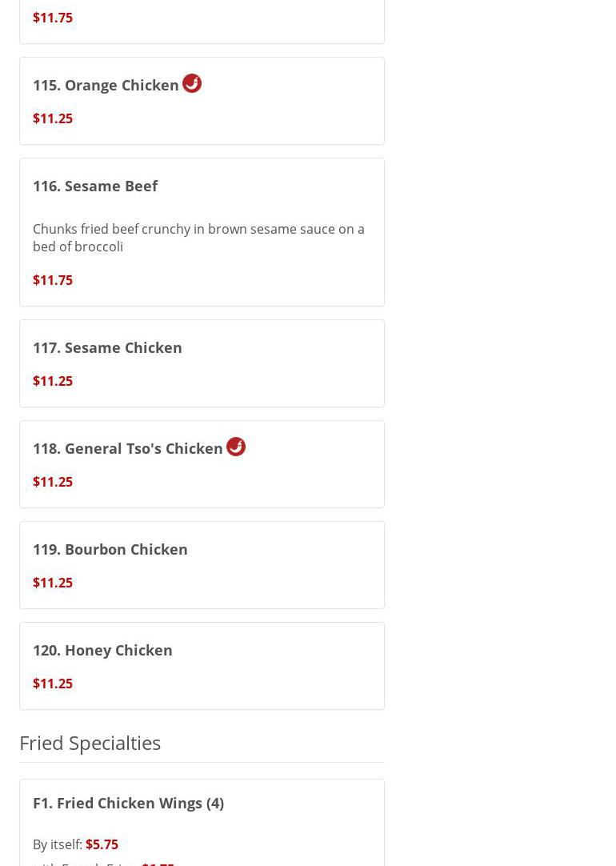
Task: Click the $11.25 price under General Tso's Chicken
Action: click(x=53, y=482)
